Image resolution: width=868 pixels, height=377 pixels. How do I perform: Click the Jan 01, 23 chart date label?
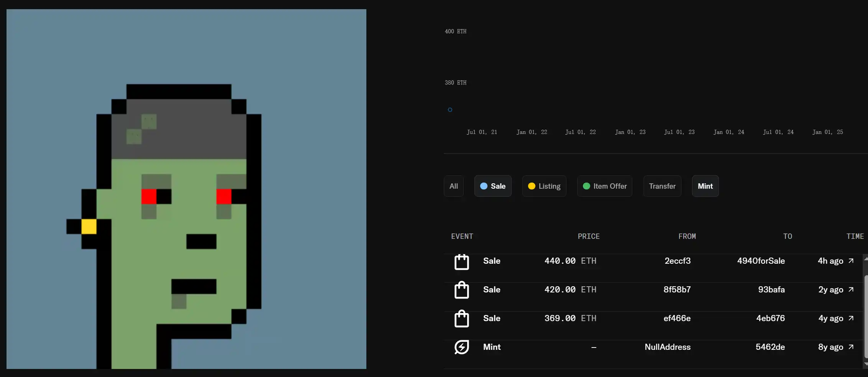(x=630, y=132)
